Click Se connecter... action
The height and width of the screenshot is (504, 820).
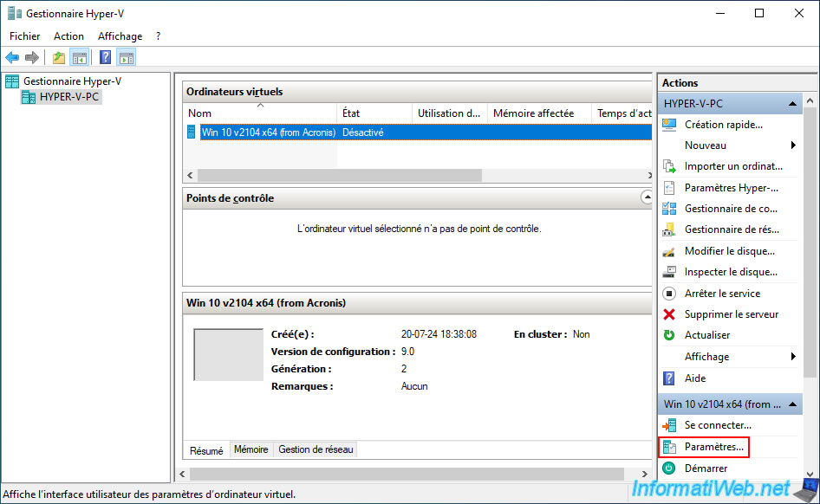[718, 426]
